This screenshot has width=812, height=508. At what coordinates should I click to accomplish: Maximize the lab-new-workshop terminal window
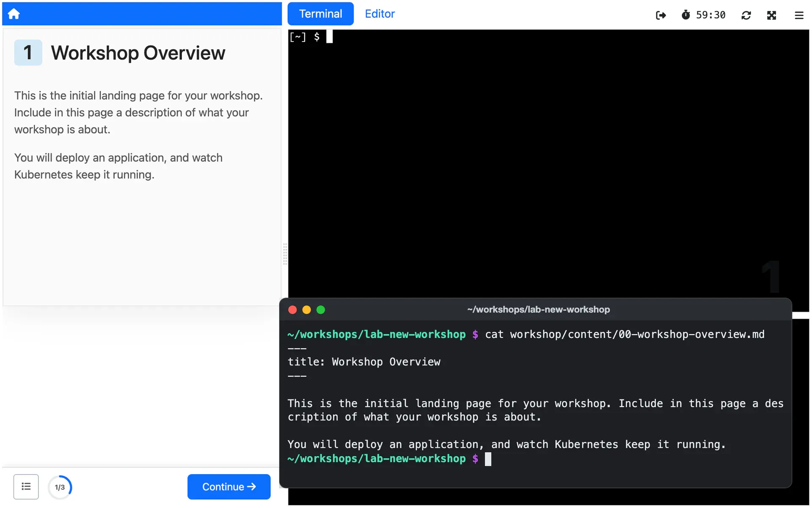coord(321,310)
